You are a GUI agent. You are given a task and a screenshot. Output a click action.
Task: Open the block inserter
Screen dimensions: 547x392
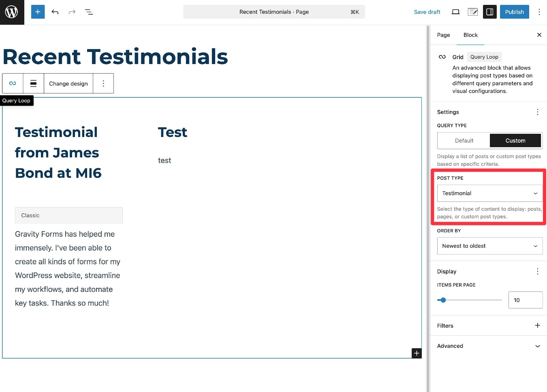tap(38, 12)
